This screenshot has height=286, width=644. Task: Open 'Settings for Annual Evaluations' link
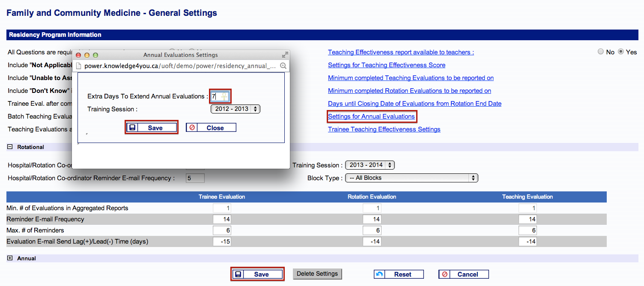[x=371, y=116]
